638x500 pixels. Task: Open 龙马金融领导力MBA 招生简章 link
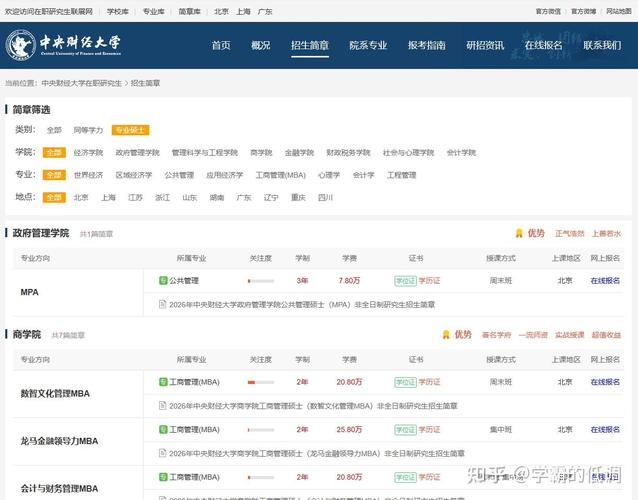(x=317, y=453)
